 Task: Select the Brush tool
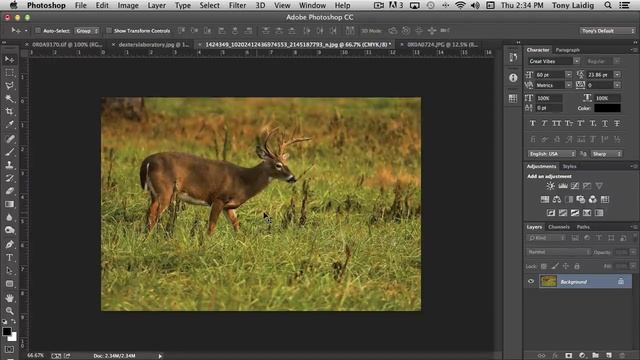[x=9, y=152]
